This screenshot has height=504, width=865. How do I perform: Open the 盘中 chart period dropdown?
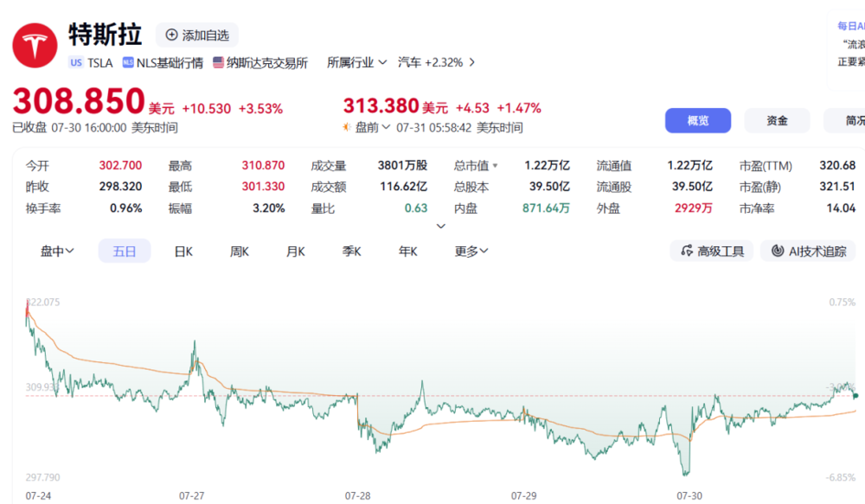[57, 251]
